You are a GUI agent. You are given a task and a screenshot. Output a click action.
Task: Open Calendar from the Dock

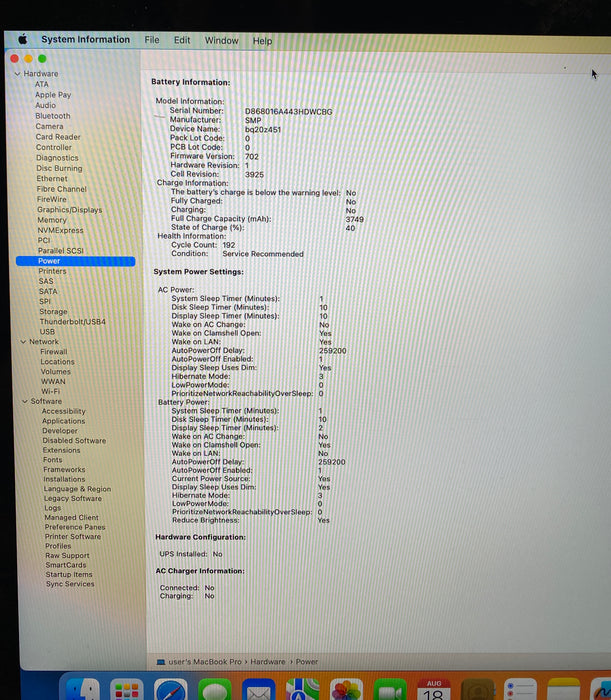[x=434, y=689]
